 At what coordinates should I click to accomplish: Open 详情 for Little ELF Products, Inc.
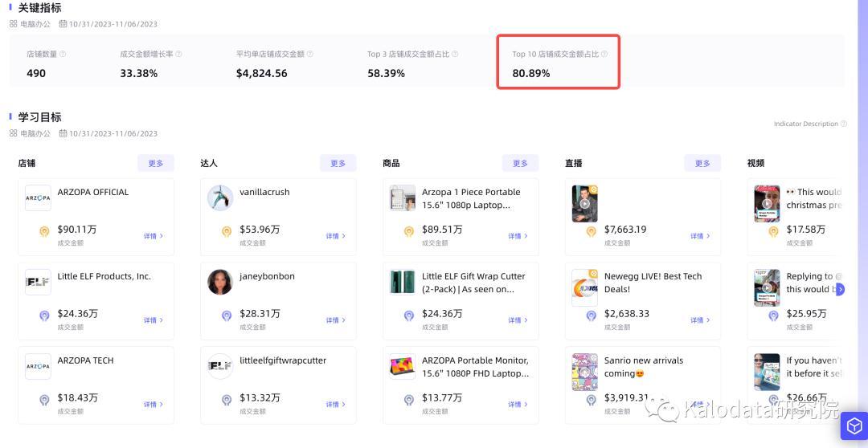click(x=154, y=320)
